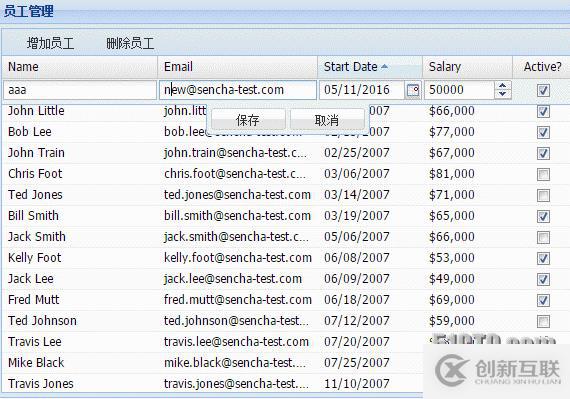
Task: Edit the Start Date field 05/11/2016
Action: pos(362,90)
